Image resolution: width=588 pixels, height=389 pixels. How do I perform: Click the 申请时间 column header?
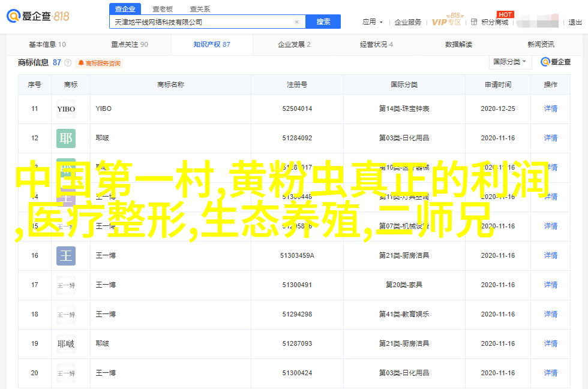(x=498, y=85)
